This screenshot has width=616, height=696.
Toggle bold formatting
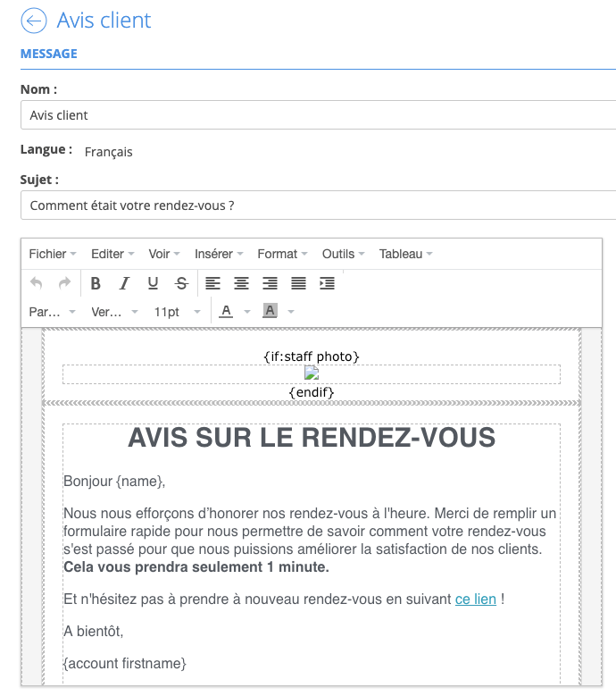pos(96,283)
